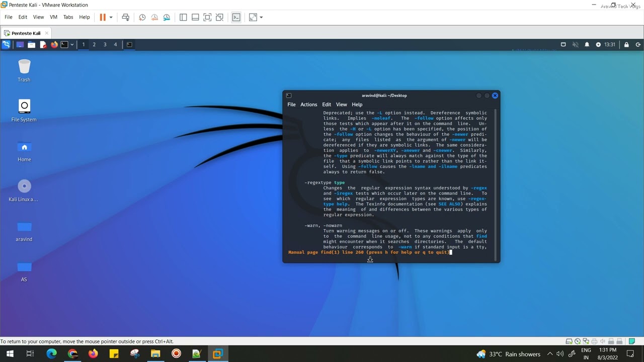Open Windows Start menu
The width and height of the screenshot is (644, 362).
click(x=10, y=353)
